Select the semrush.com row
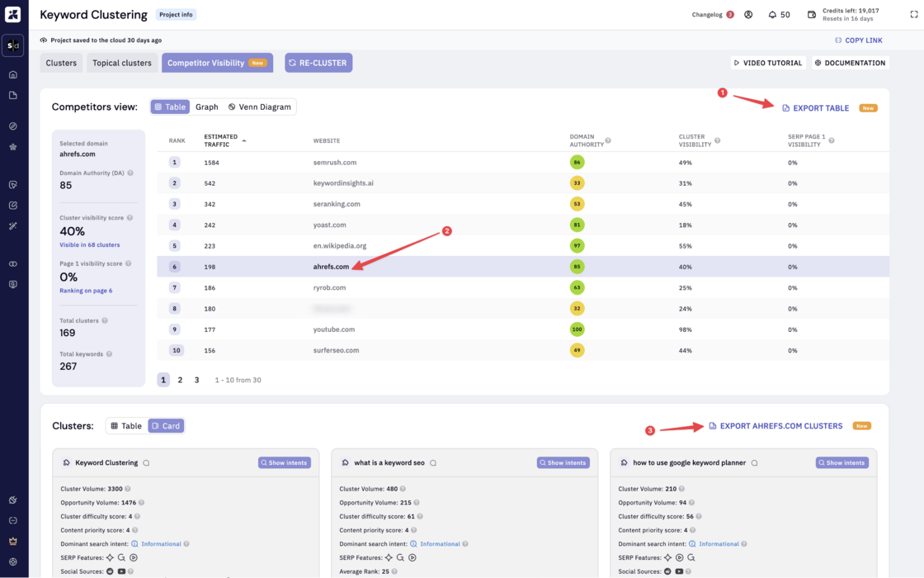The image size is (924, 578). [523, 162]
